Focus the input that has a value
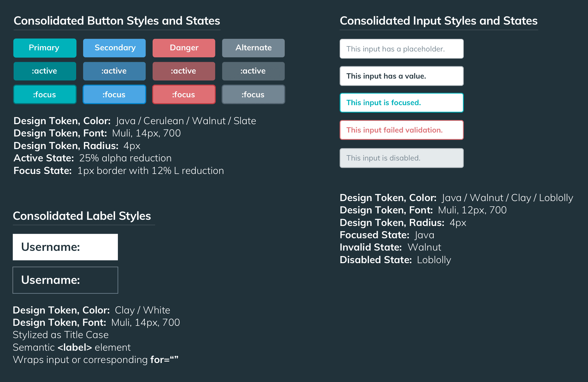The width and height of the screenshot is (588, 382). [x=401, y=76]
